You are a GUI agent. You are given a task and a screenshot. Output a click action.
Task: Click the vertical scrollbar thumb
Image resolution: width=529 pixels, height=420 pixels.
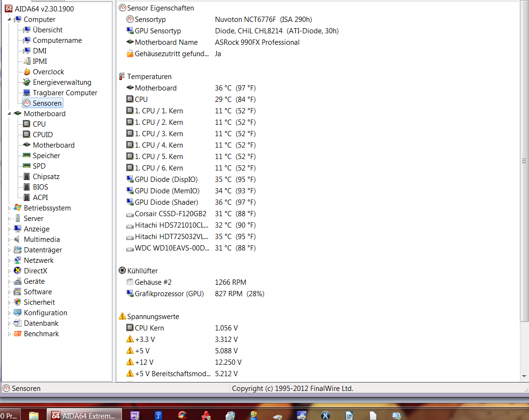coord(524,161)
